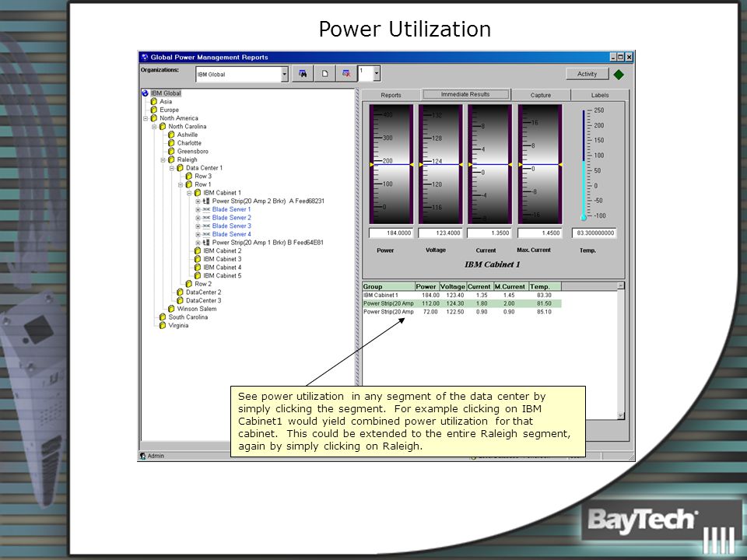Viewport: 747px width, 560px height.
Task: Click the Power Strip B Feed64E81 icon
Action: click(206, 243)
